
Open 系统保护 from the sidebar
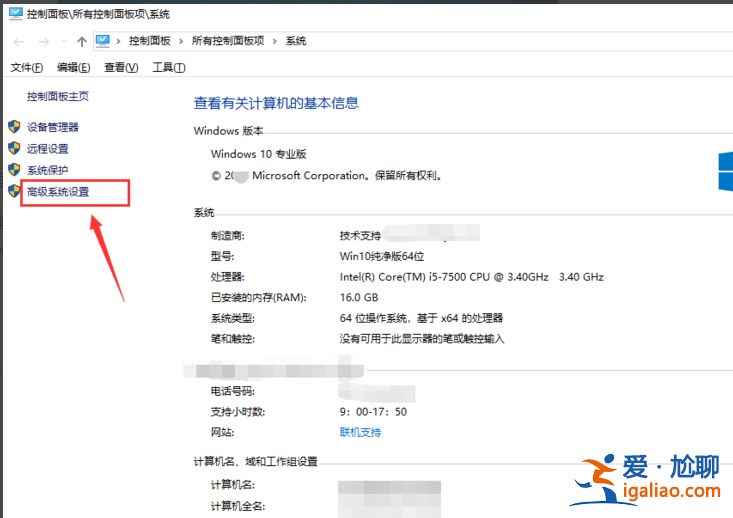(48, 170)
